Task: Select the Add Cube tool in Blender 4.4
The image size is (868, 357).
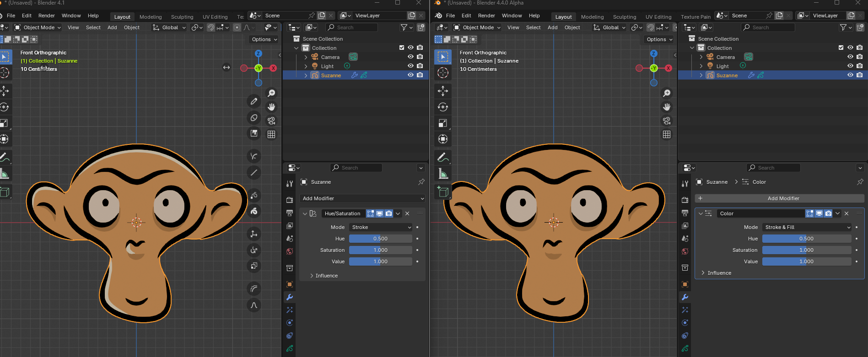Action: 442,192
